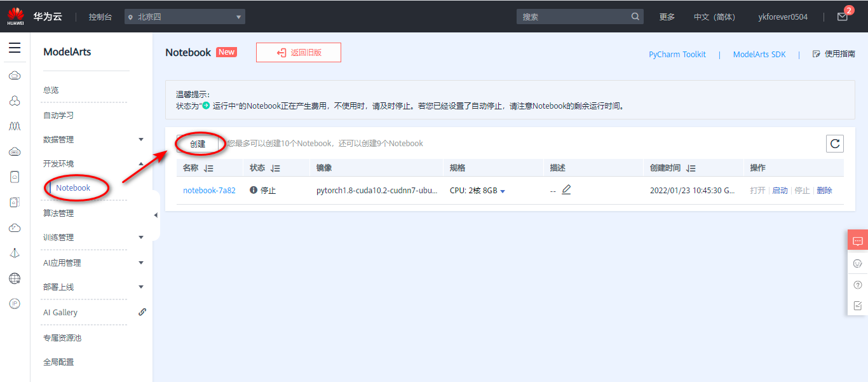Open the notebook-7a82 link
The height and width of the screenshot is (382, 868).
click(x=209, y=190)
